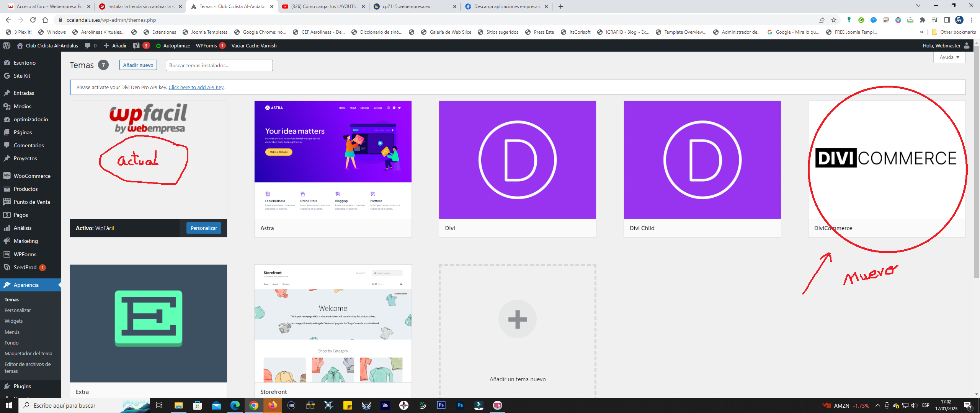
Task: Open Maquetador del tema submenu
Action: click(28, 353)
